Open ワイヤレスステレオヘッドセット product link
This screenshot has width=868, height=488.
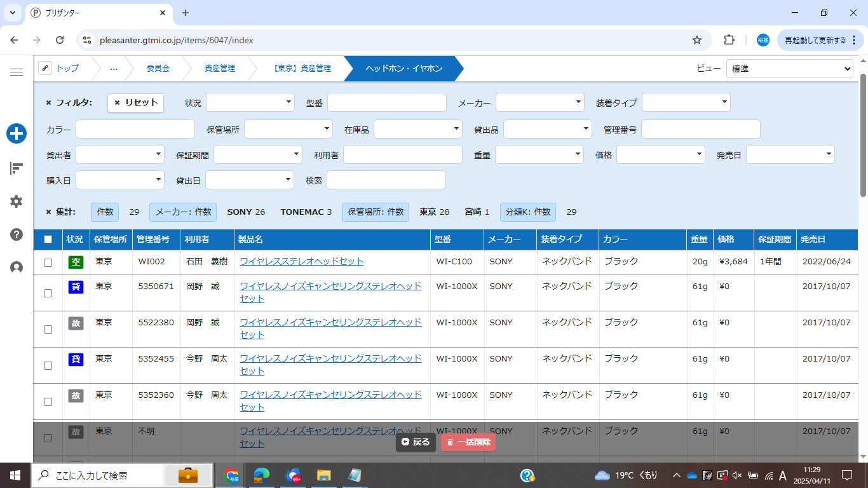[302, 261]
